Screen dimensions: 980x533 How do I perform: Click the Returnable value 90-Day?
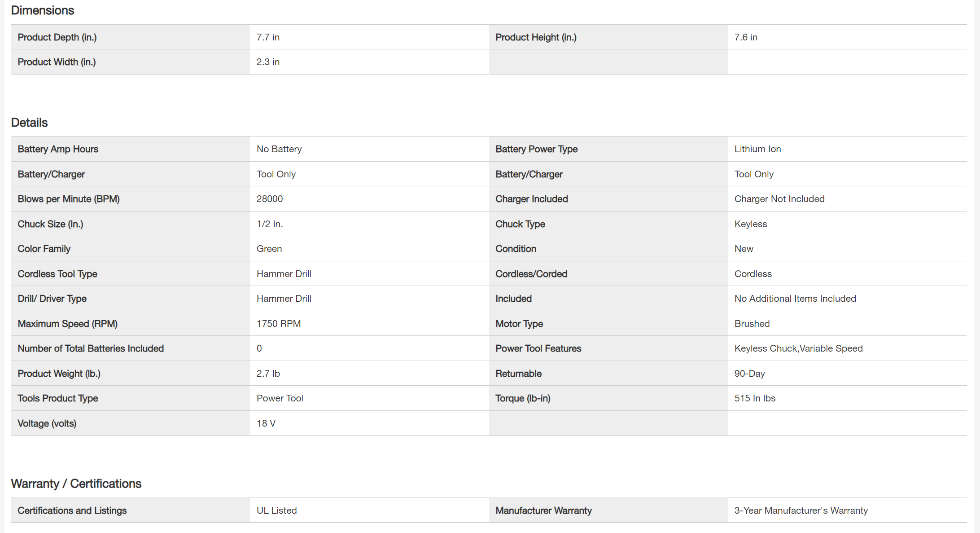[x=749, y=374]
